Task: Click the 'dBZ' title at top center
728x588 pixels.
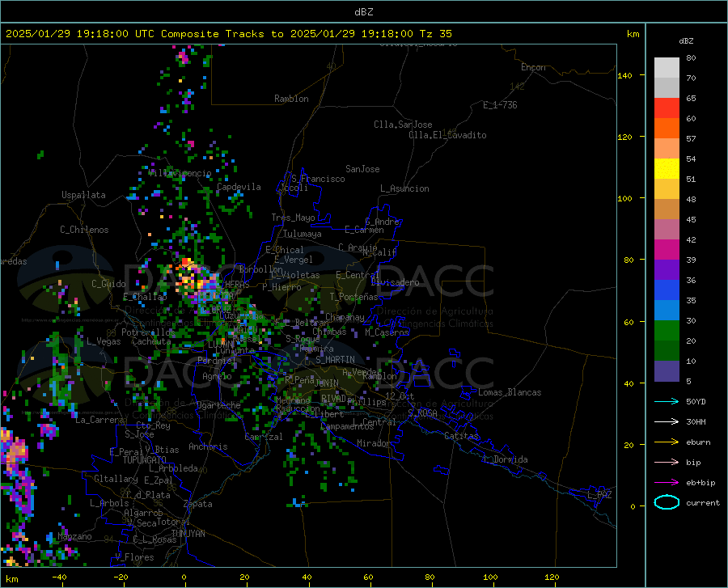Action: pyautogui.click(x=363, y=12)
